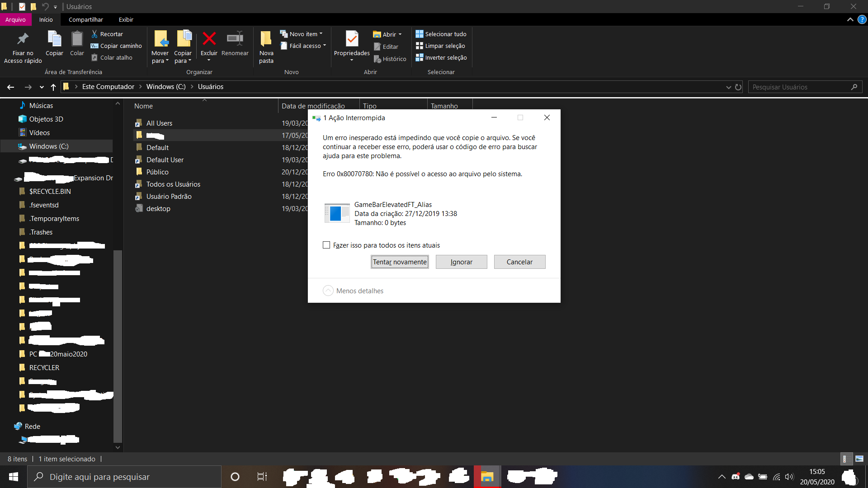Image resolution: width=868 pixels, height=488 pixels.
Task: Click the Fixar no Acesso rápido pin icon
Action: pyautogui.click(x=23, y=39)
